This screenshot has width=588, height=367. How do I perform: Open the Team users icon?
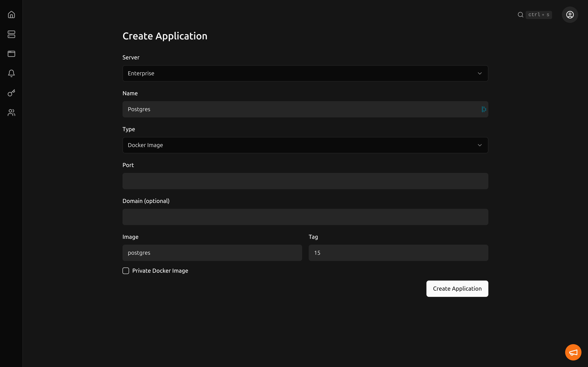pyautogui.click(x=11, y=112)
